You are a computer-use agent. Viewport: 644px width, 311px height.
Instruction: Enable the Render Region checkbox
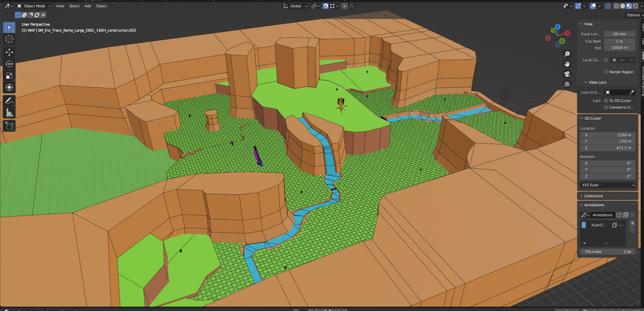click(x=606, y=72)
